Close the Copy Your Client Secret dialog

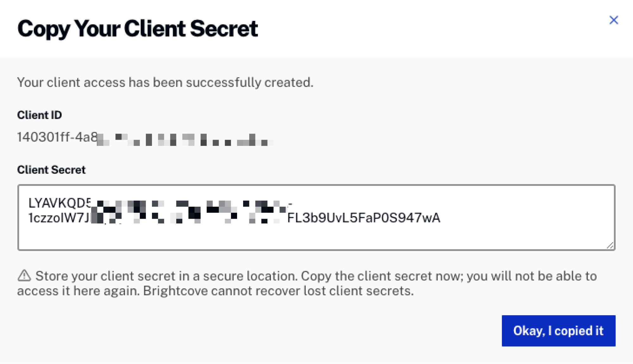(x=614, y=20)
